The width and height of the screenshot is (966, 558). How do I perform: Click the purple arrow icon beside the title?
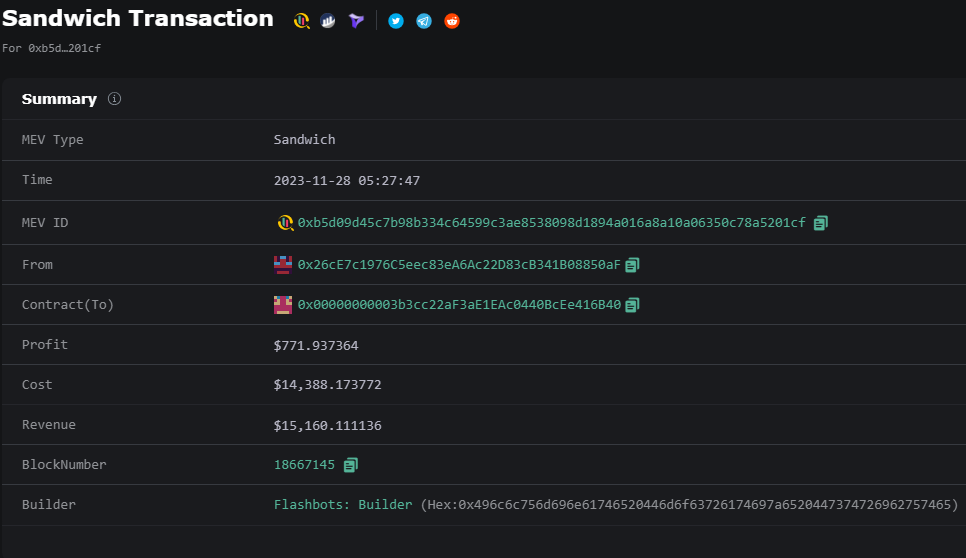click(356, 21)
